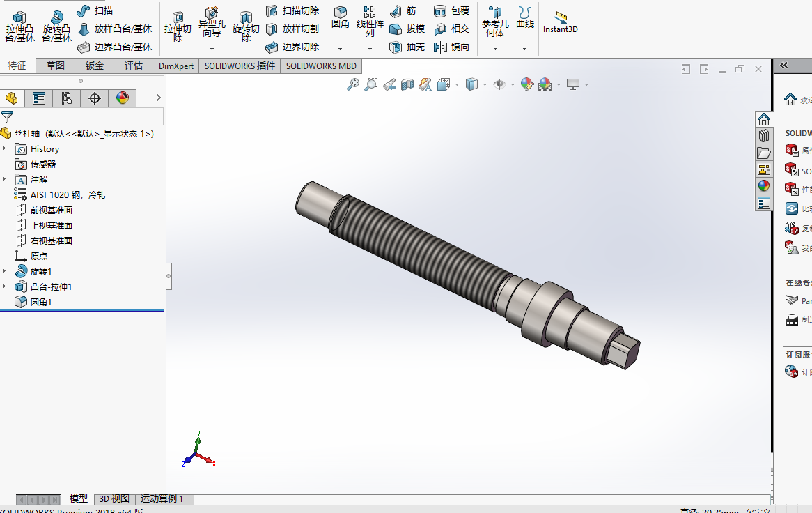Screen dimensions: 812x513
Task: Click the 旋转切除 revolved cut tool
Action: coord(245,27)
